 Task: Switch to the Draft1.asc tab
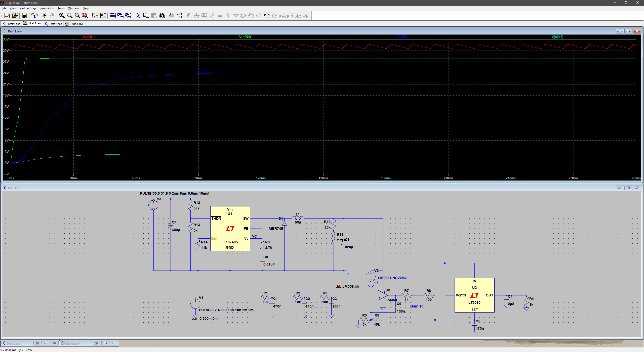pos(12,24)
